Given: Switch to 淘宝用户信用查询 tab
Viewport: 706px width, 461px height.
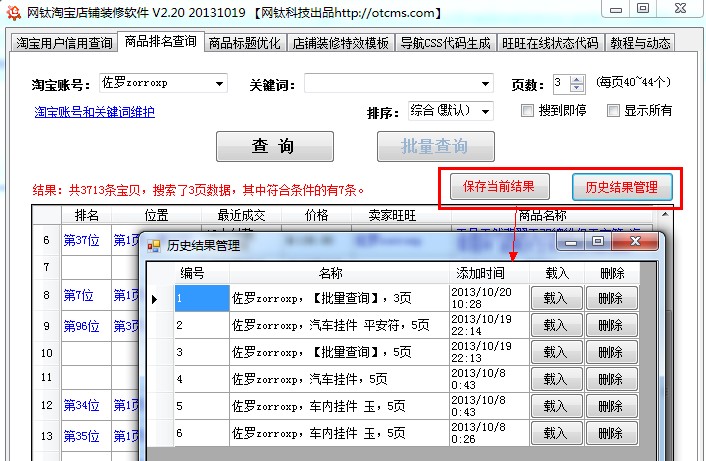Looking at the screenshot, I should pos(64,43).
